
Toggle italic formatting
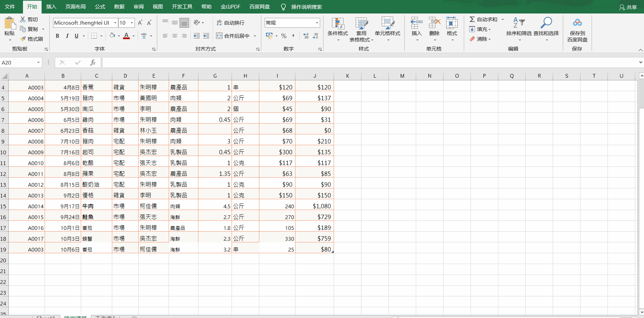tap(67, 36)
